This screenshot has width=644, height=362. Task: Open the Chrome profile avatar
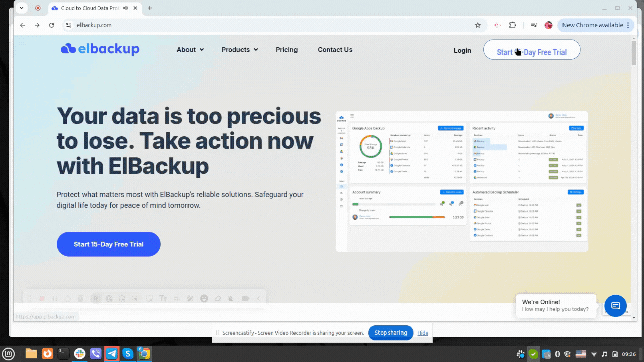pos(548,25)
